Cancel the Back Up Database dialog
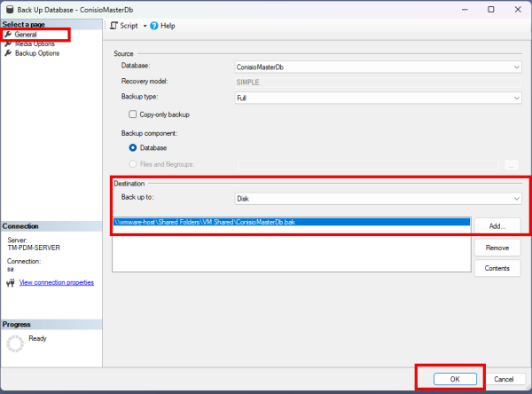Image resolution: width=532 pixels, height=394 pixels. pos(504,379)
